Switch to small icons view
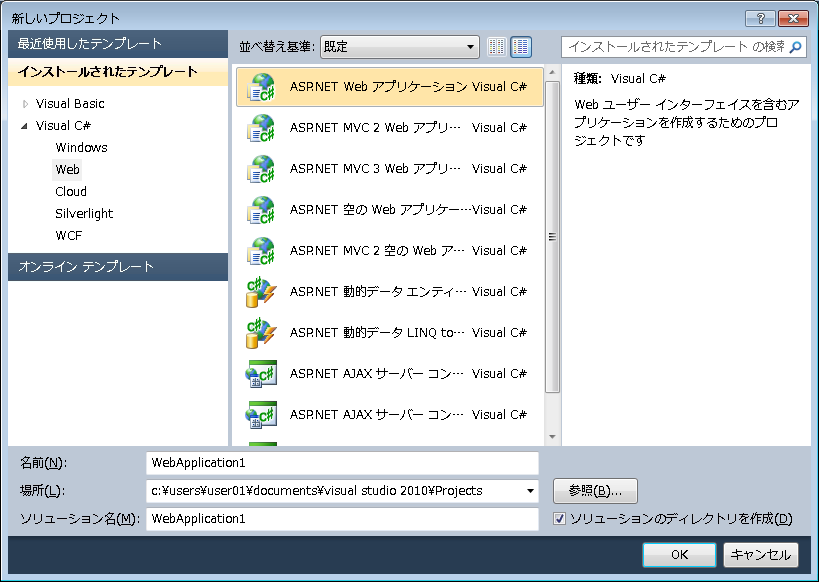The height and width of the screenshot is (582, 819). click(497, 47)
